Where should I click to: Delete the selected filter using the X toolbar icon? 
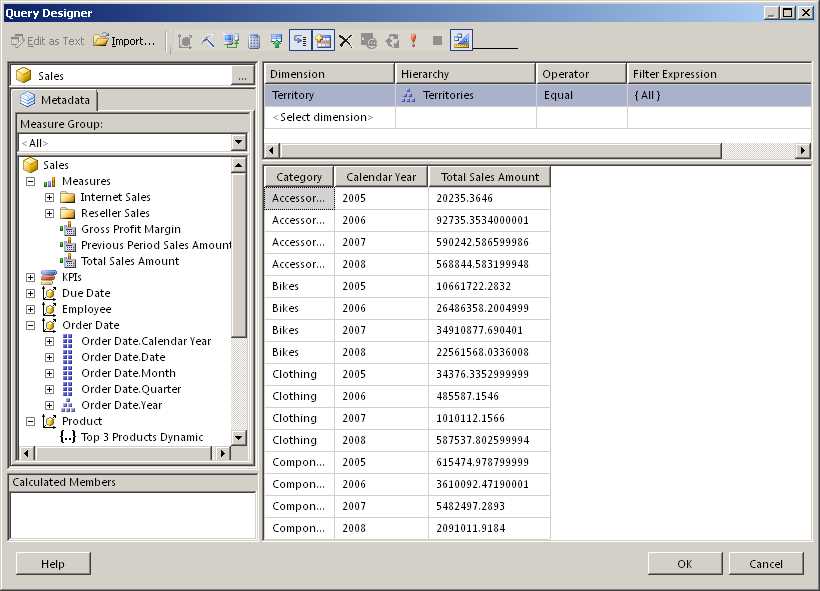tap(344, 39)
